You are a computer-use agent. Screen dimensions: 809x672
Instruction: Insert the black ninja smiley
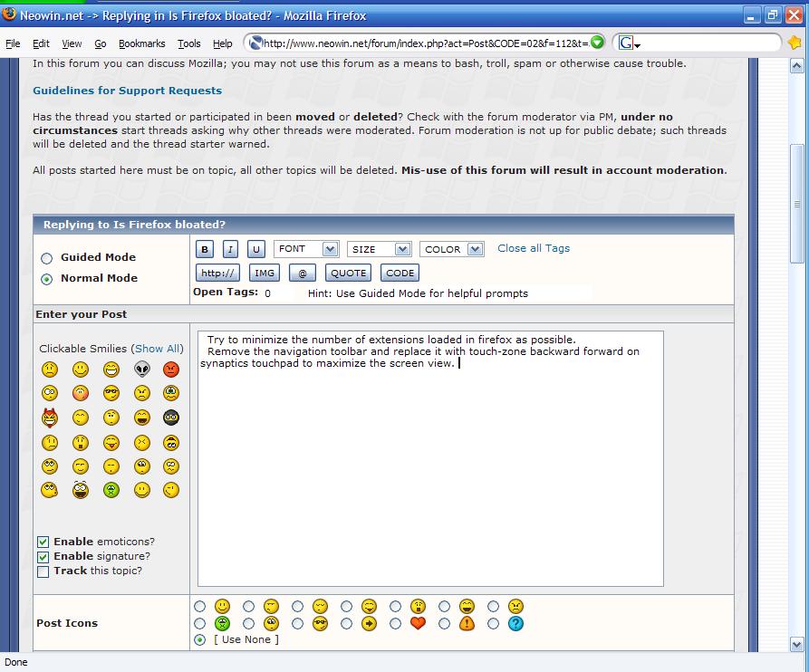(x=171, y=418)
